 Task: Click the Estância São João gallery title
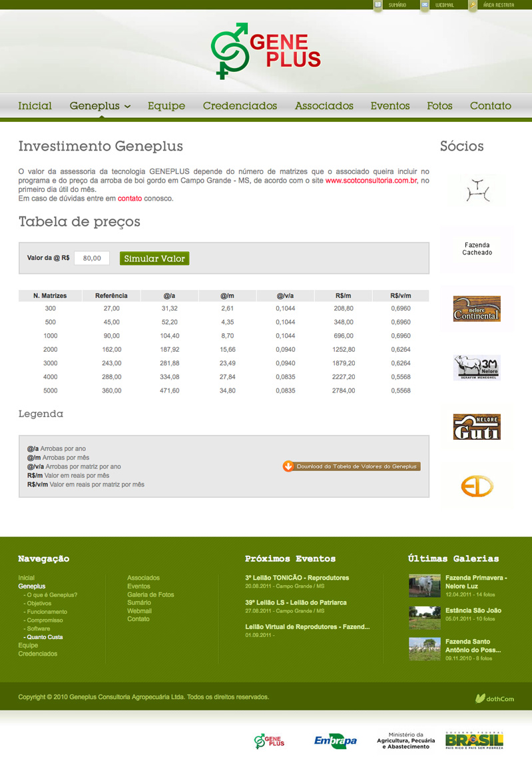(x=473, y=610)
